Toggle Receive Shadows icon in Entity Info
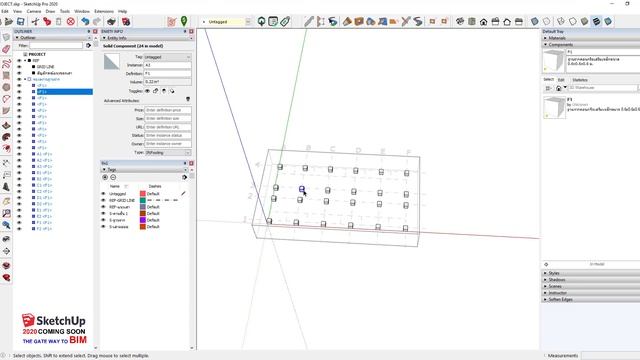 (x=164, y=91)
